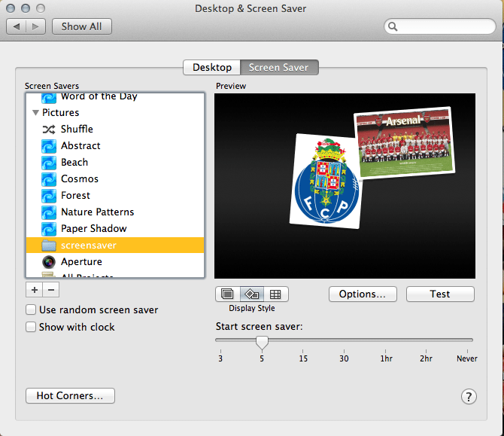Click the screensaver folder icon
Viewport: 504px width, 436px height.
coord(49,245)
